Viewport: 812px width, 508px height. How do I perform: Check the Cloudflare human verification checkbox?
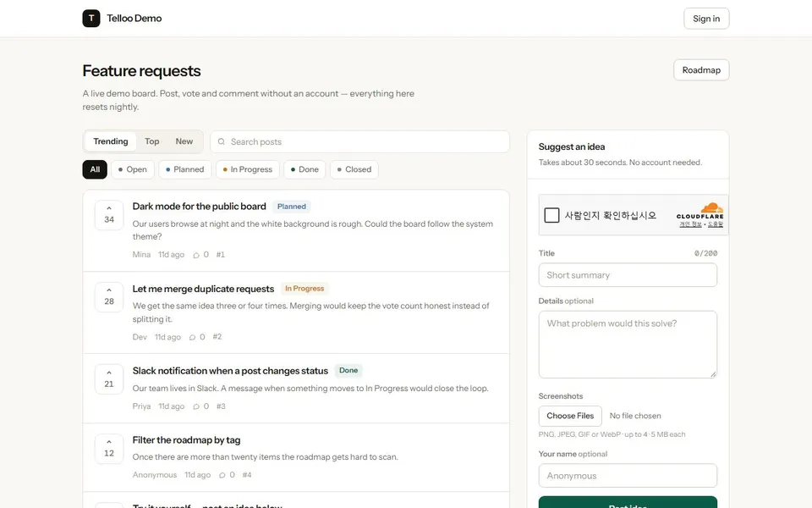pos(551,215)
